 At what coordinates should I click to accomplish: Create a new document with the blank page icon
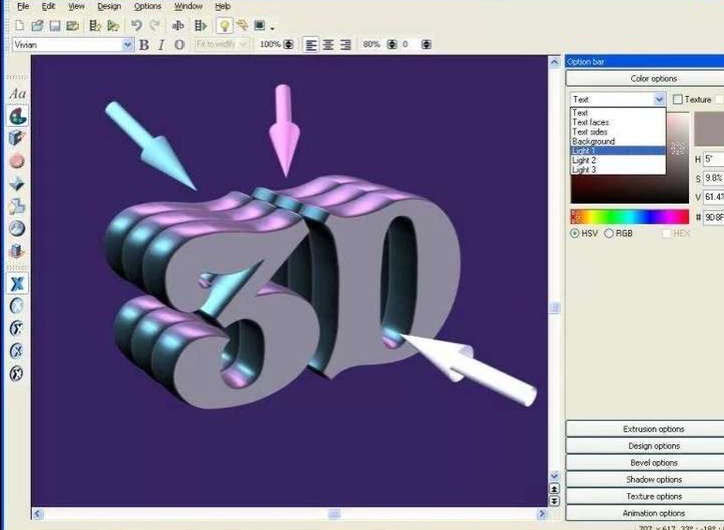20,25
